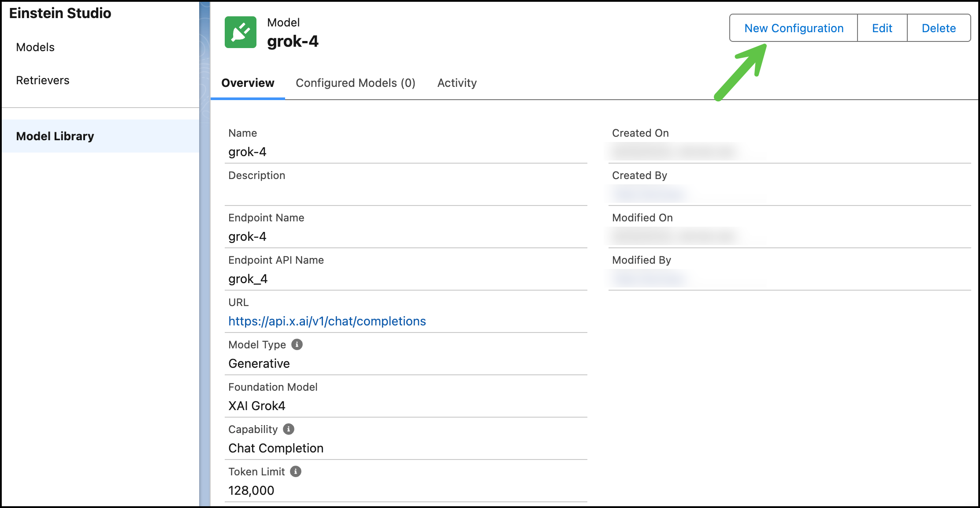The width and height of the screenshot is (980, 508).
Task: Click the grok-4 page title
Action: coord(293,41)
